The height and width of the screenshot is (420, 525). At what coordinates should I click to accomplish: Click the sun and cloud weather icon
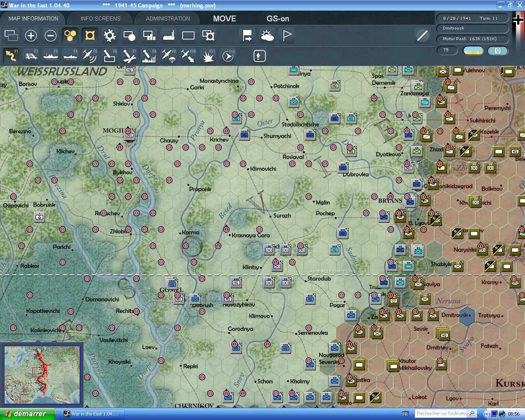267,36
